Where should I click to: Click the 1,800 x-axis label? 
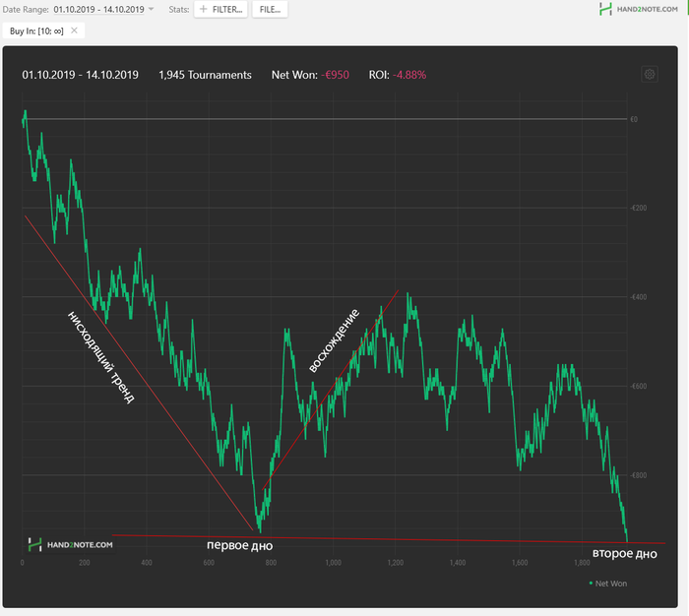[x=582, y=563]
